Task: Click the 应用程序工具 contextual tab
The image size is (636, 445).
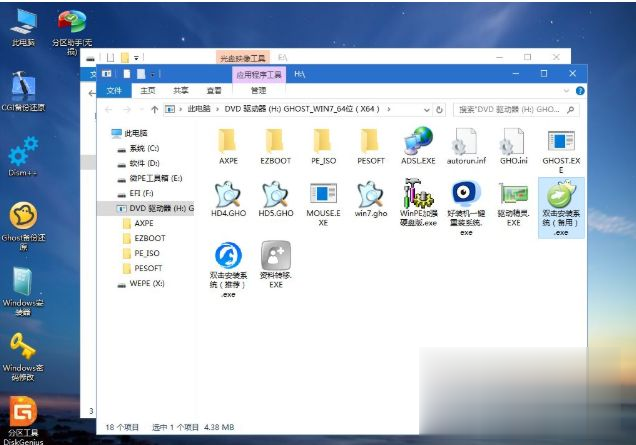Action: coord(259,75)
